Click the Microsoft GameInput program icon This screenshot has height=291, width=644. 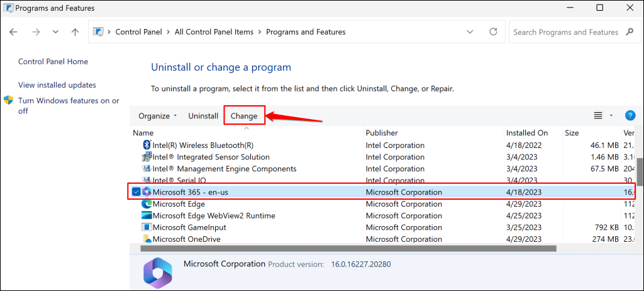147,227
